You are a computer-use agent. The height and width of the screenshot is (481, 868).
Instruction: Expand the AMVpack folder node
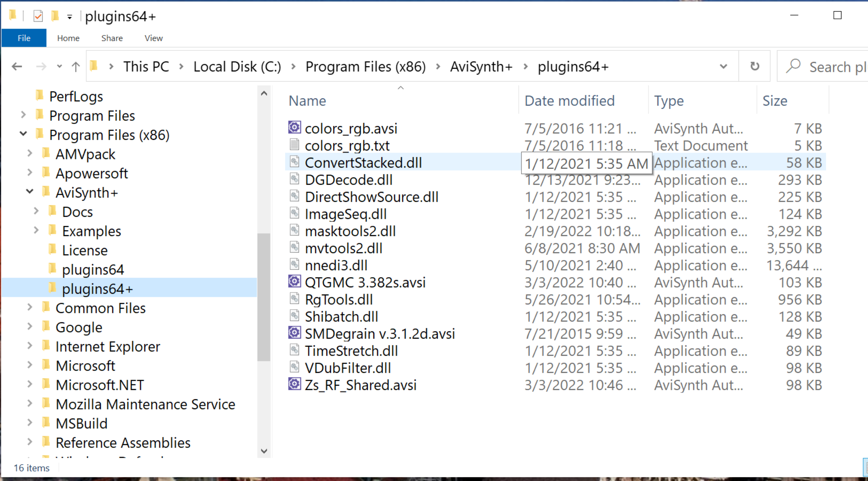coord(30,153)
